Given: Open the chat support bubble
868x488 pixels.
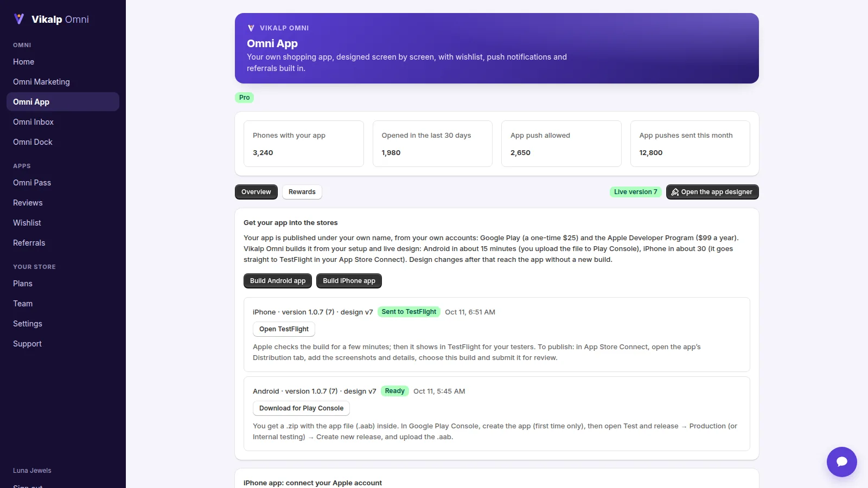Looking at the screenshot, I should (x=841, y=461).
